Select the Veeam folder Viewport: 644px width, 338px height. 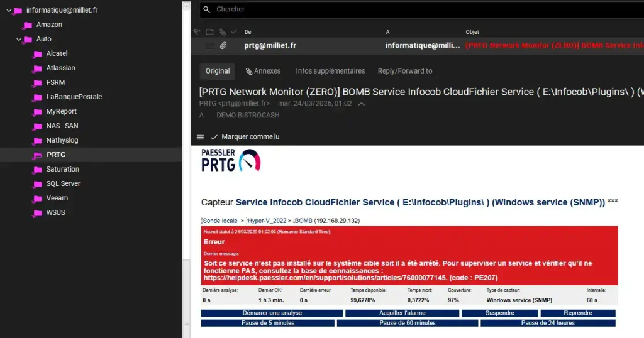57,198
